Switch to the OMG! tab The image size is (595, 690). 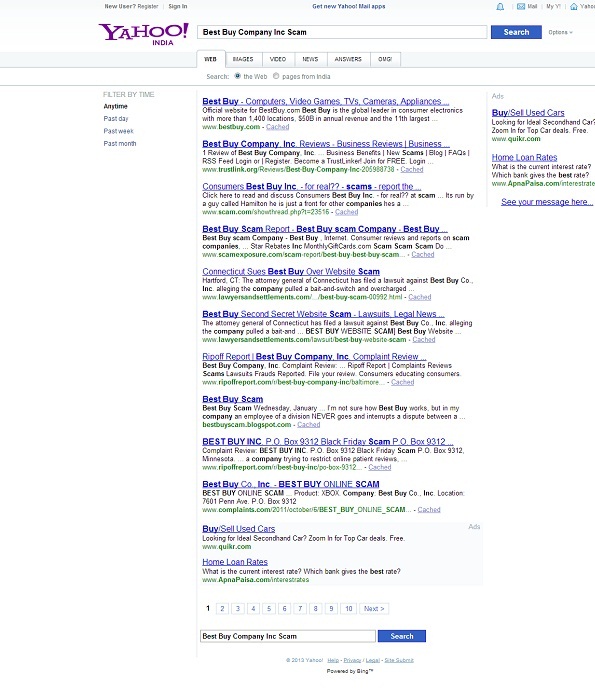pyautogui.click(x=385, y=59)
